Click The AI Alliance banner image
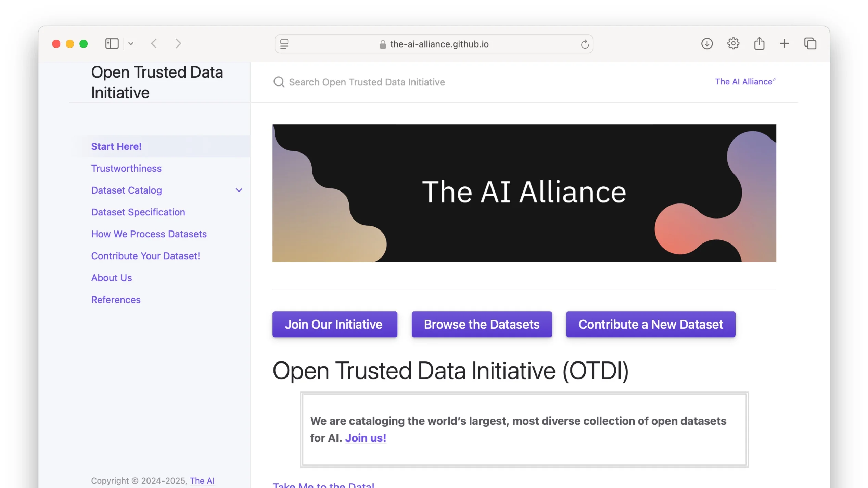The image size is (868, 488). [524, 193]
